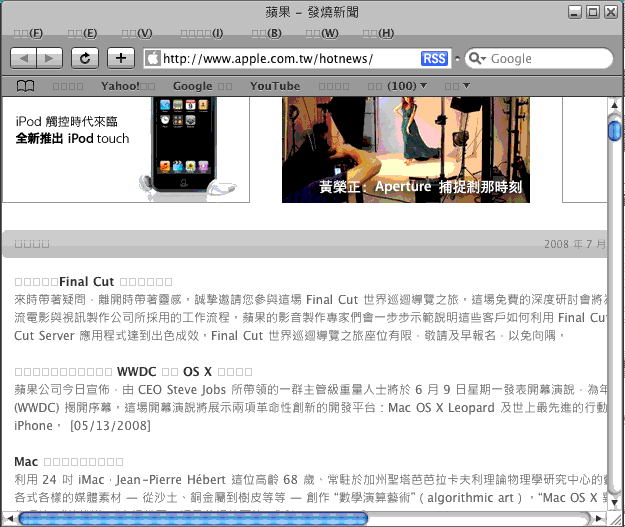This screenshot has height=527, width=625.
Task: Click the [05/13/2008] date text
Action: pos(110,426)
